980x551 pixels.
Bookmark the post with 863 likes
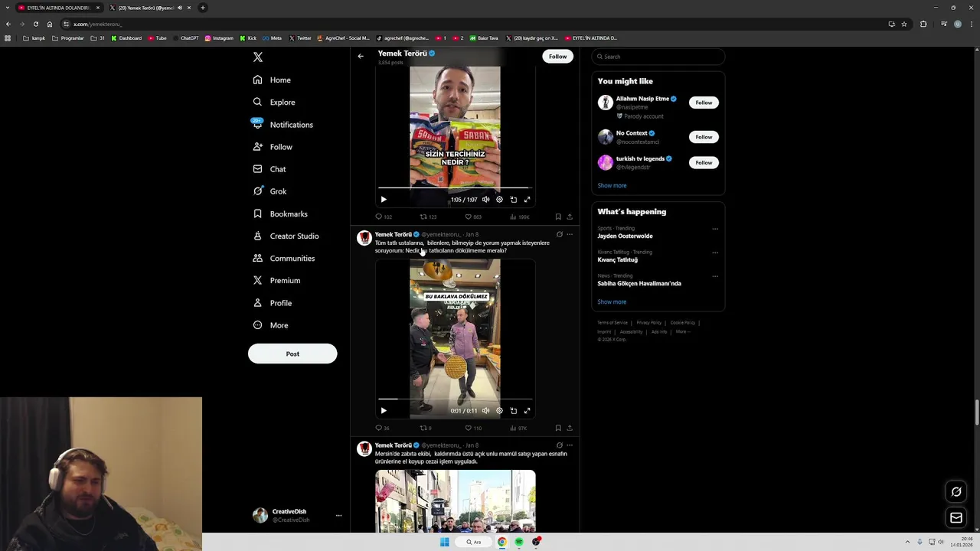point(558,217)
